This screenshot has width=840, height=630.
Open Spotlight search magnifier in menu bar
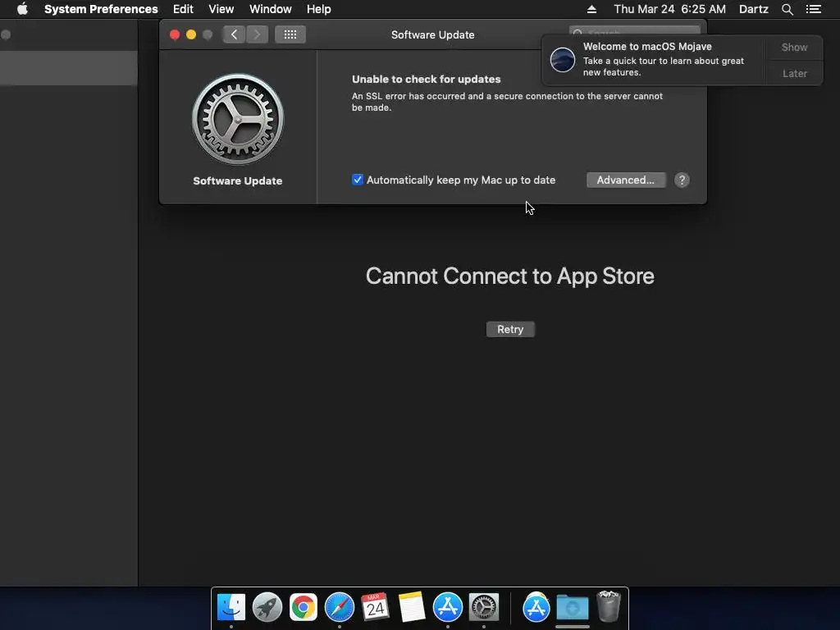tap(787, 9)
